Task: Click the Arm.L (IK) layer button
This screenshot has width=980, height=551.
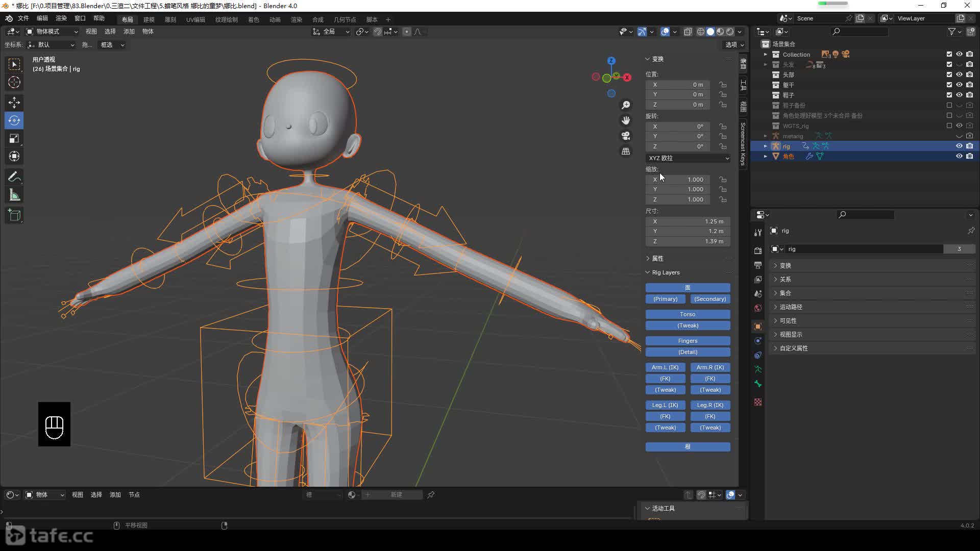Action: click(x=665, y=367)
